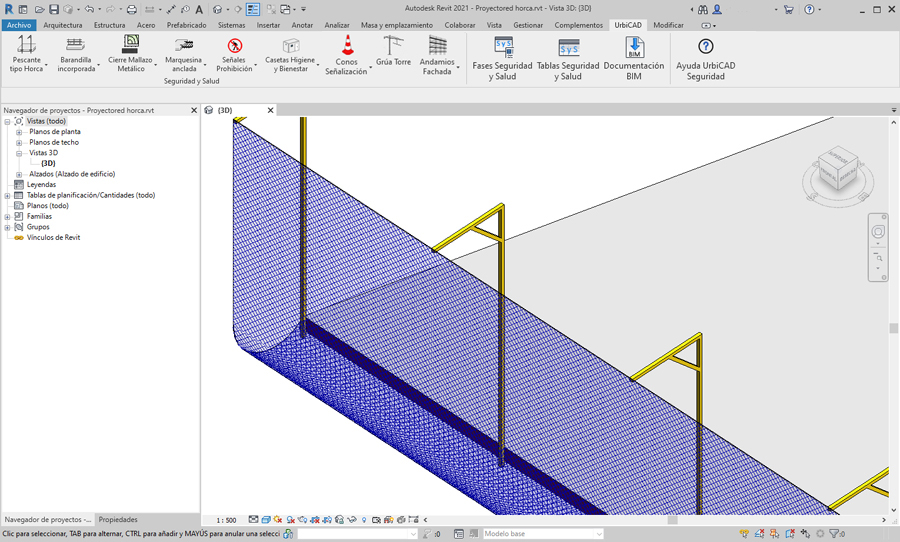
Task: Toggle thin lines display in quick access toolbar
Action: coord(252,9)
